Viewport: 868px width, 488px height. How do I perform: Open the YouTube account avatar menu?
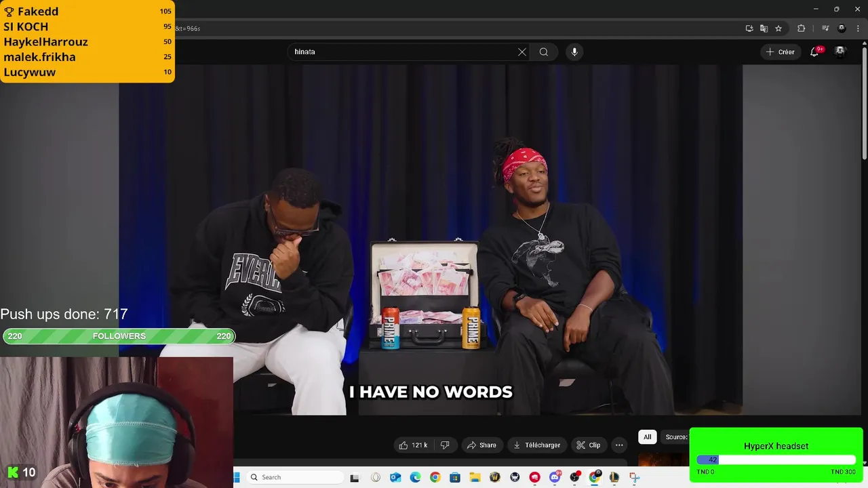[840, 52]
